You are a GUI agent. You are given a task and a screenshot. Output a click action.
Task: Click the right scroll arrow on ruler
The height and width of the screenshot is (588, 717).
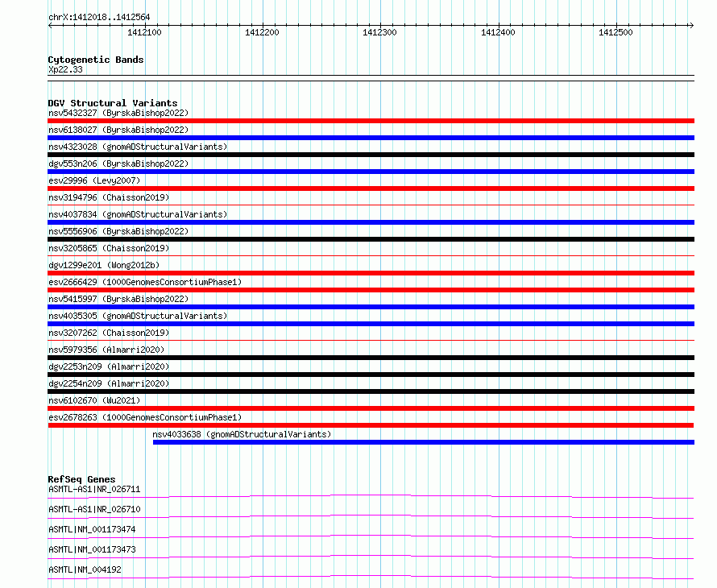[x=691, y=26]
